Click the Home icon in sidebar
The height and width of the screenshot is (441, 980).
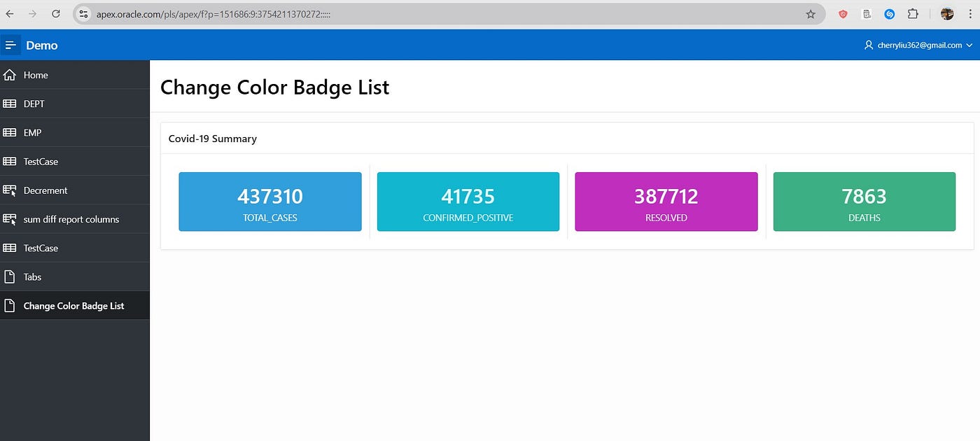pyautogui.click(x=10, y=75)
